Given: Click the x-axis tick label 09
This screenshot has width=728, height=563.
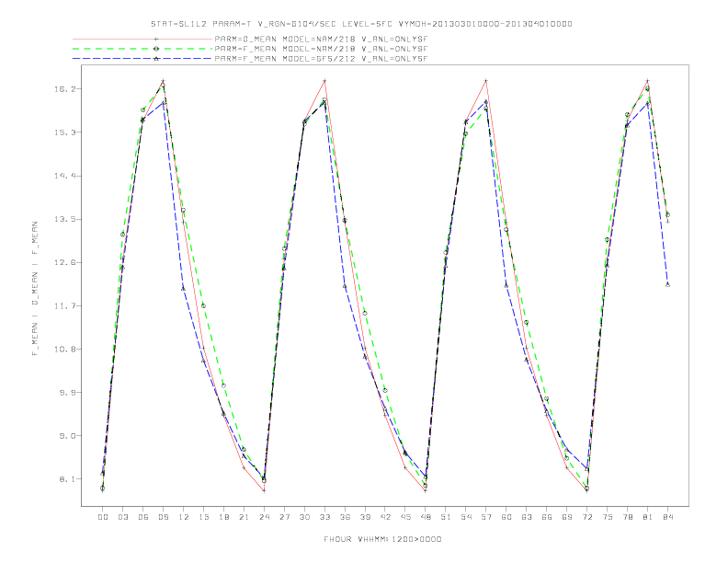Looking at the screenshot, I should (x=163, y=517).
